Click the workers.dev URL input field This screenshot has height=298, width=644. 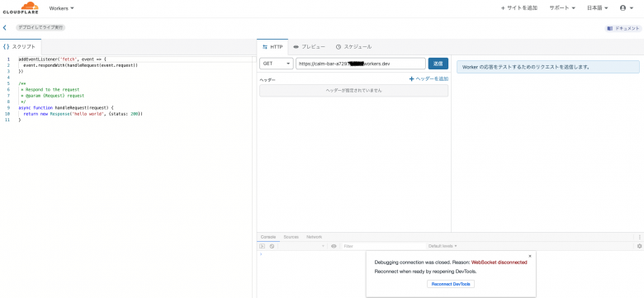361,64
